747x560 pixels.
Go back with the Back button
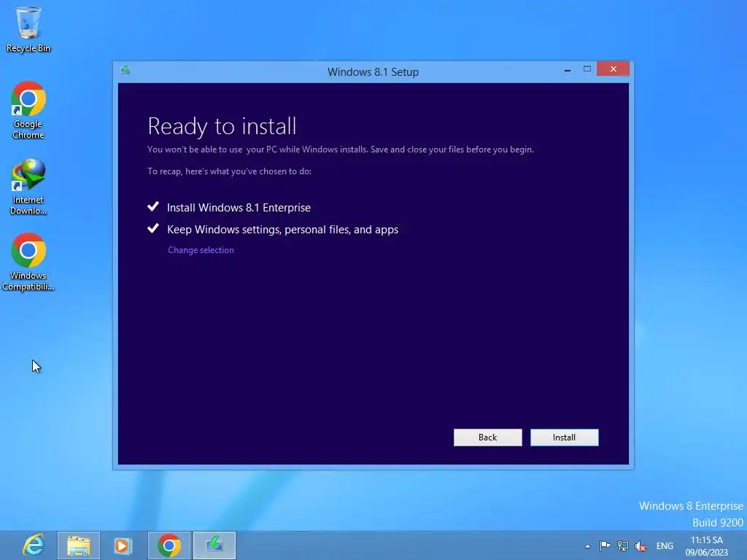(487, 437)
